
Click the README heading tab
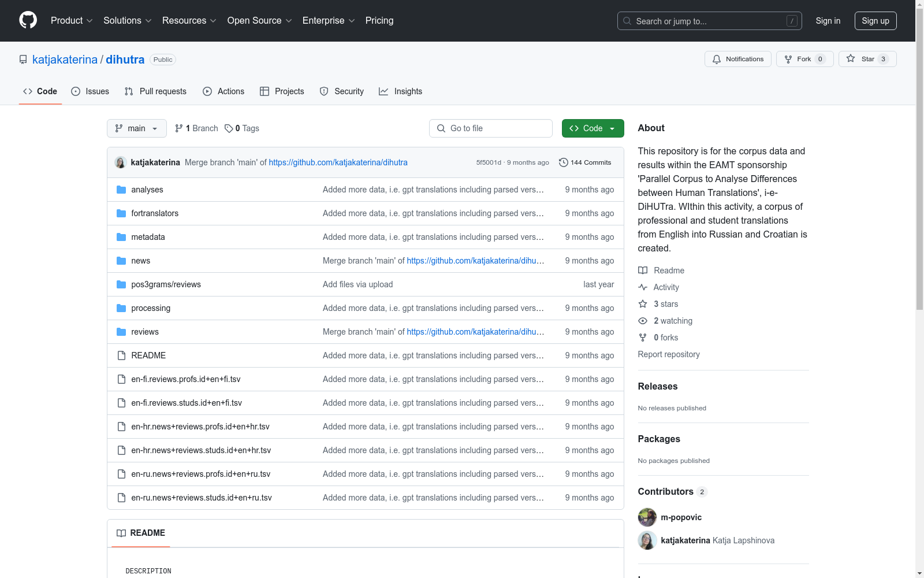click(141, 533)
